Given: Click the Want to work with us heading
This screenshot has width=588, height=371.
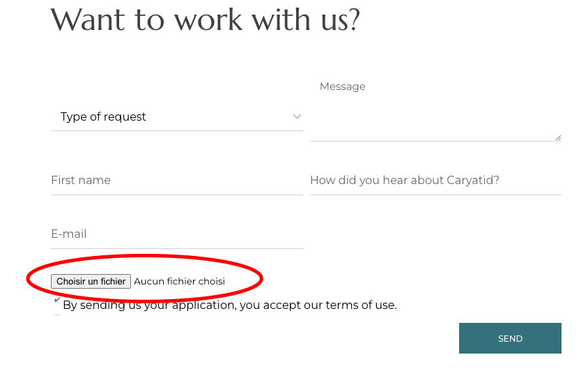Looking at the screenshot, I should pyautogui.click(x=205, y=20).
